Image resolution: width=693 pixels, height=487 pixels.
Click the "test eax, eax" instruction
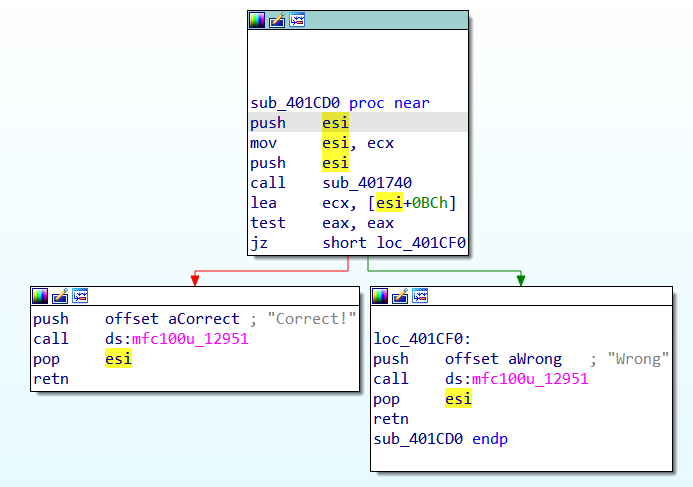click(x=322, y=223)
